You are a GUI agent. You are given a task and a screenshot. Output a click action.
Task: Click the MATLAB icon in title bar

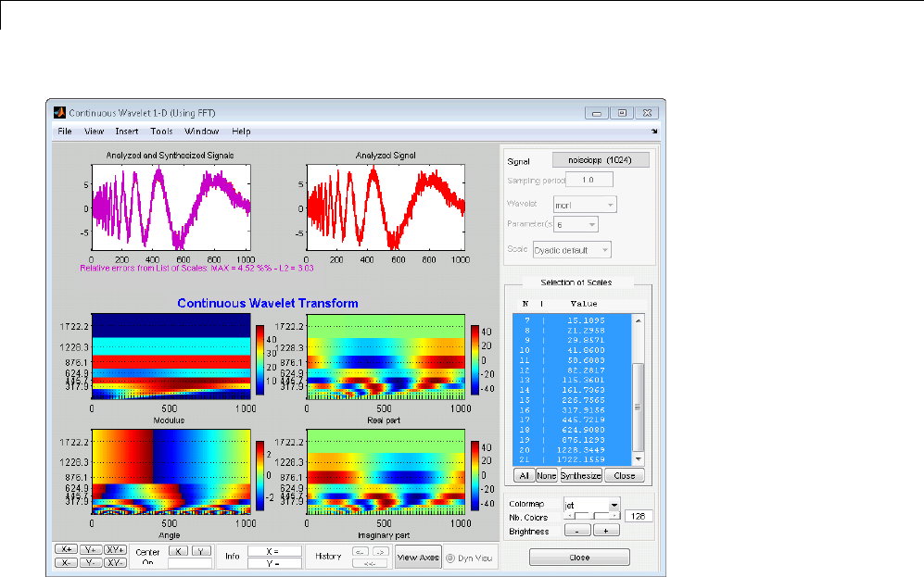[59, 112]
